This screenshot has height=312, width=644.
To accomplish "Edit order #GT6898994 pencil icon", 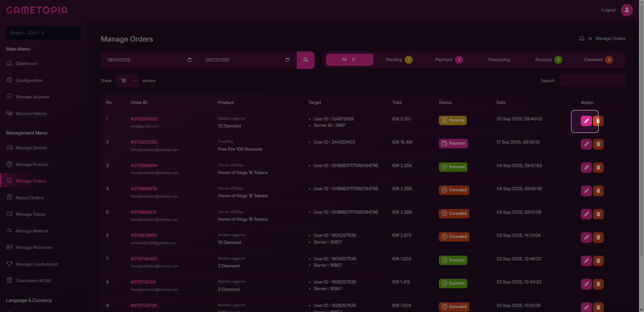I will 586,167.
